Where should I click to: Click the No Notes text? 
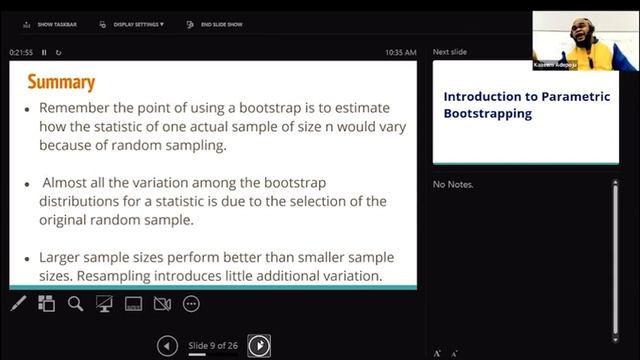point(453,184)
